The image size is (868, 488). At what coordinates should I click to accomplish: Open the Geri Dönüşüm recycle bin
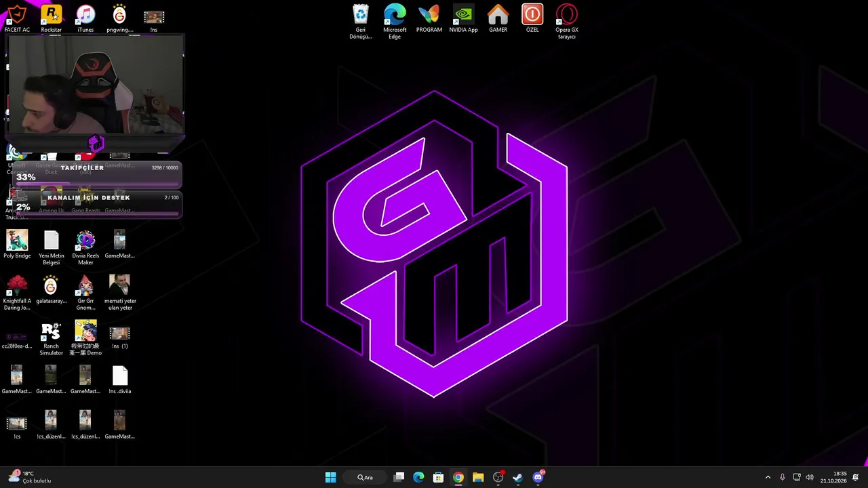361,22
